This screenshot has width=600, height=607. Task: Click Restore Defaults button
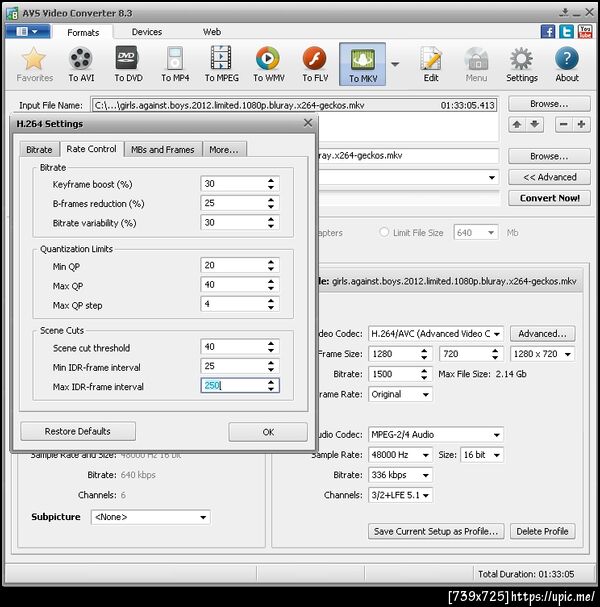(x=78, y=431)
